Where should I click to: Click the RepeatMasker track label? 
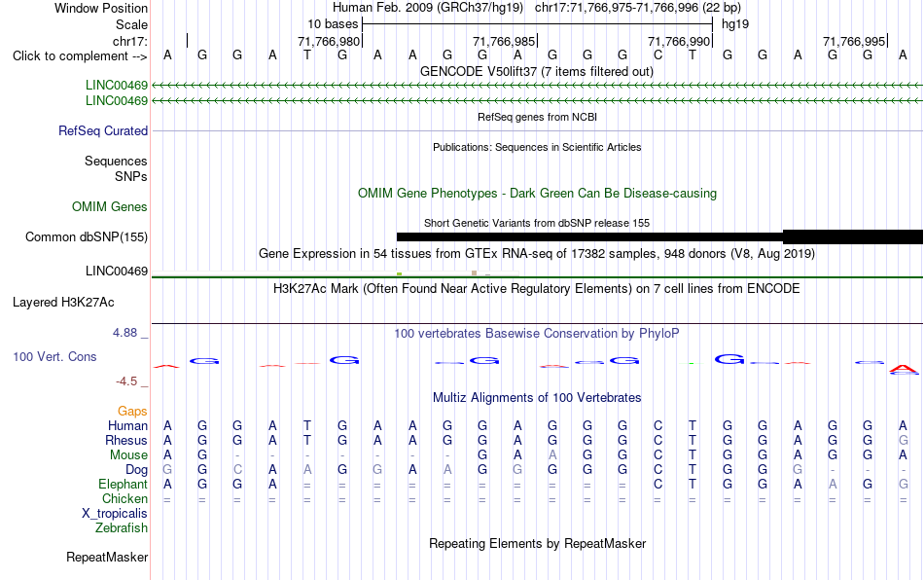coord(107,557)
